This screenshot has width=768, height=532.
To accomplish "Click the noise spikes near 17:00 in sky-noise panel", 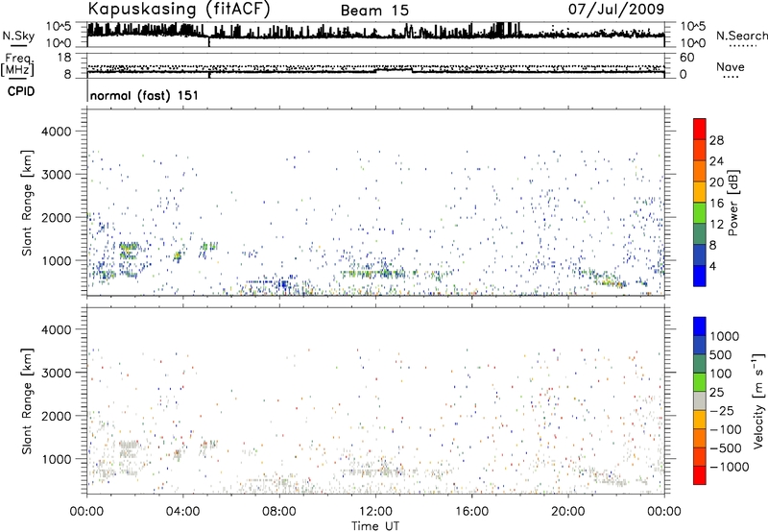I will point(505,29).
